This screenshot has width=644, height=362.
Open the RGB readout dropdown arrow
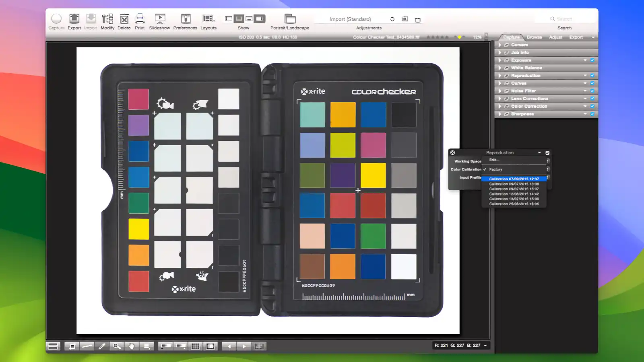485,346
